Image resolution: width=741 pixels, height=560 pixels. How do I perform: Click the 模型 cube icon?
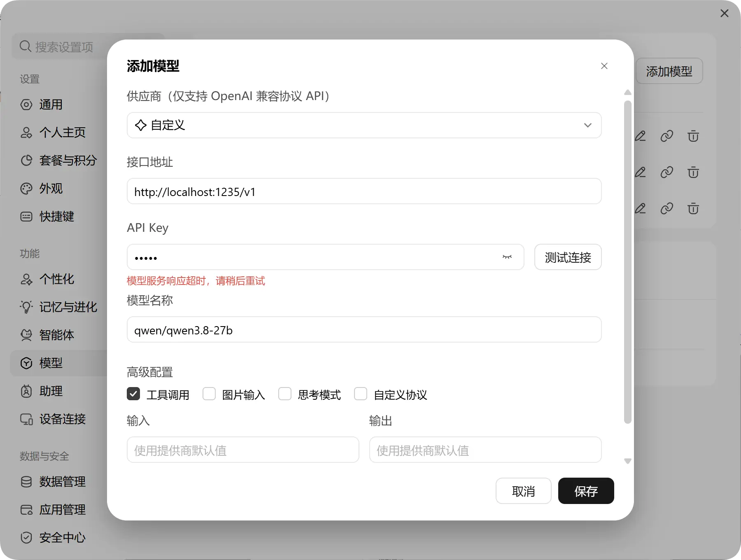pyautogui.click(x=26, y=363)
